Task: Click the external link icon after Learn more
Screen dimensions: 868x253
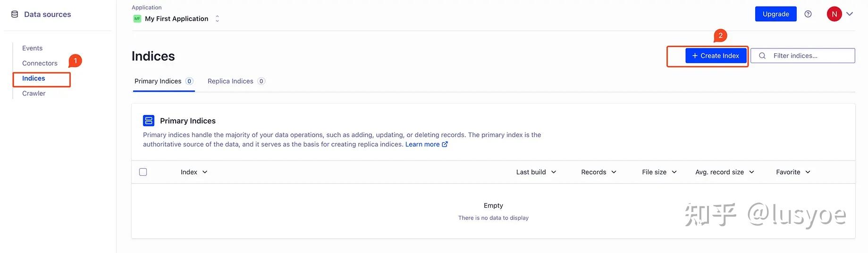Action: click(445, 145)
